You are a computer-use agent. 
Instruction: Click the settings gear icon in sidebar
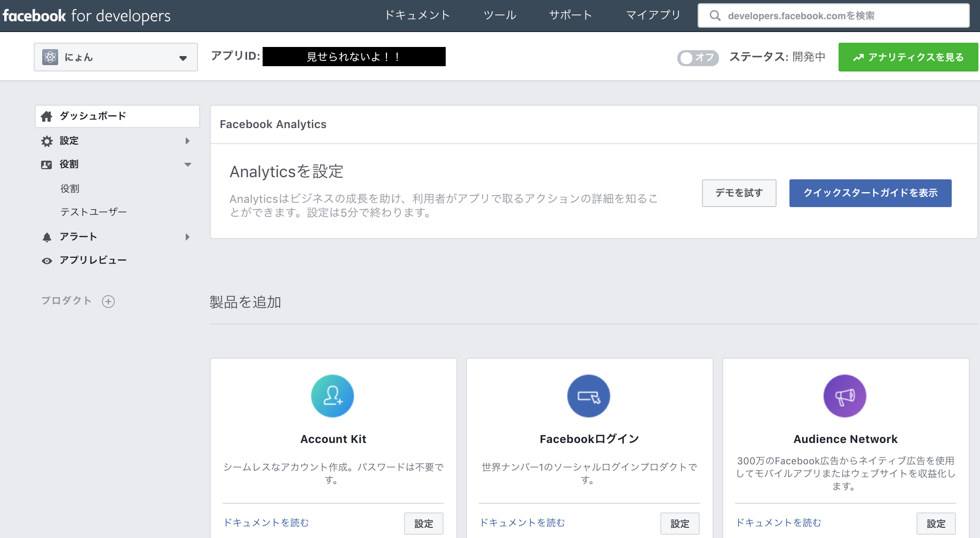pos(47,141)
